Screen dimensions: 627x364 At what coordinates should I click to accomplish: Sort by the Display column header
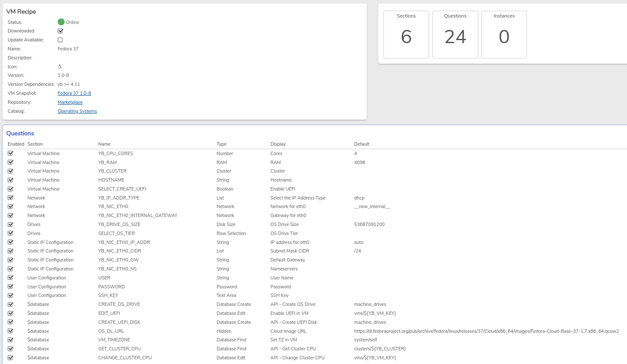coord(278,144)
